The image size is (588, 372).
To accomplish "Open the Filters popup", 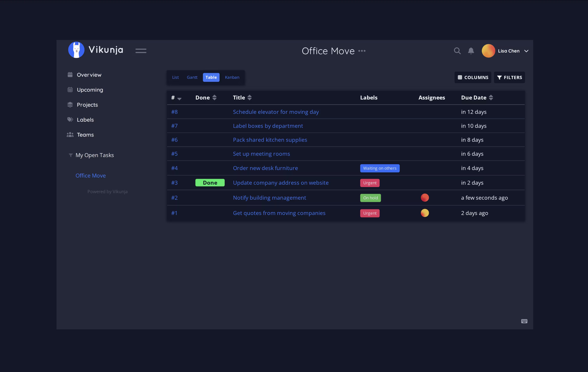I will pyautogui.click(x=509, y=77).
